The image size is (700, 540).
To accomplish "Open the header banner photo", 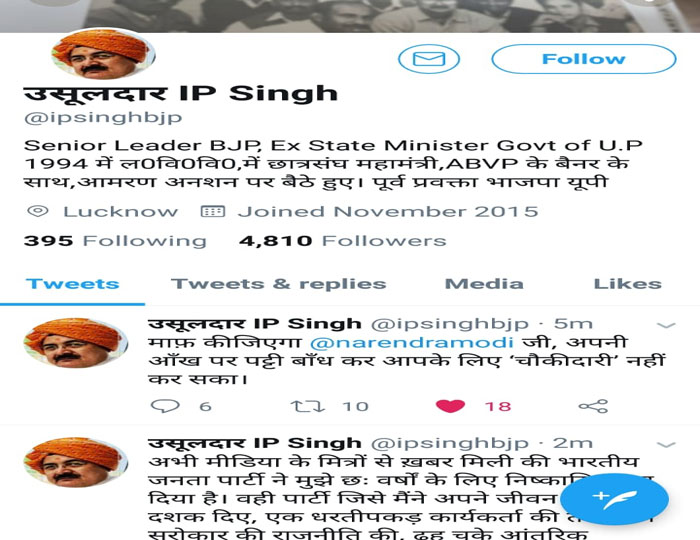I will [x=350, y=16].
